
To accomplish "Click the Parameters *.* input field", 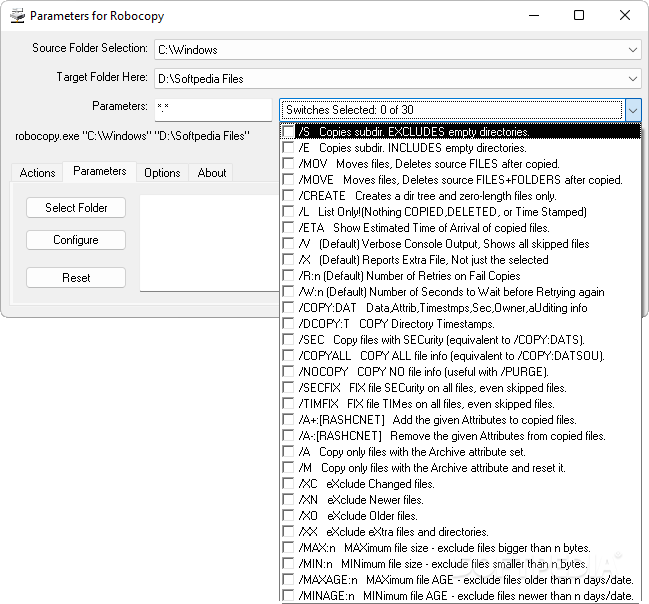I will [213, 110].
